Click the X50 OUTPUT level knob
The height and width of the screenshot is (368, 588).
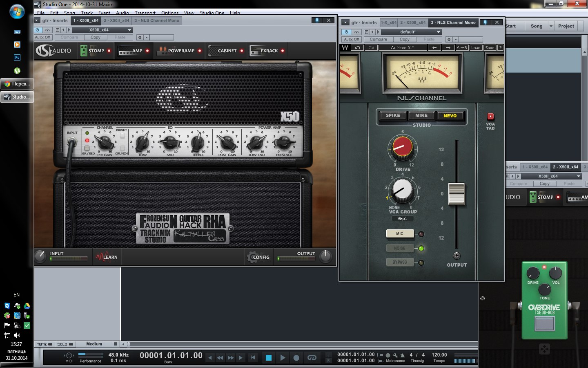click(x=325, y=256)
